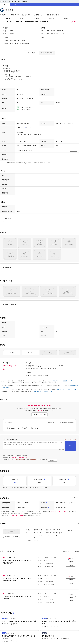Open 개인정보보호법 상세 보기 button
79x644 pixels.
point(39,414)
